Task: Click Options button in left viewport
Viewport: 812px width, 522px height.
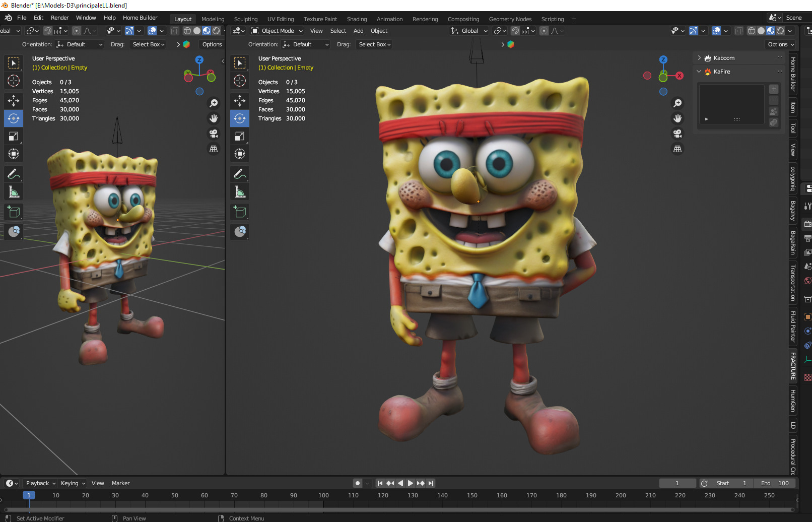Action: click(x=212, y=44)
